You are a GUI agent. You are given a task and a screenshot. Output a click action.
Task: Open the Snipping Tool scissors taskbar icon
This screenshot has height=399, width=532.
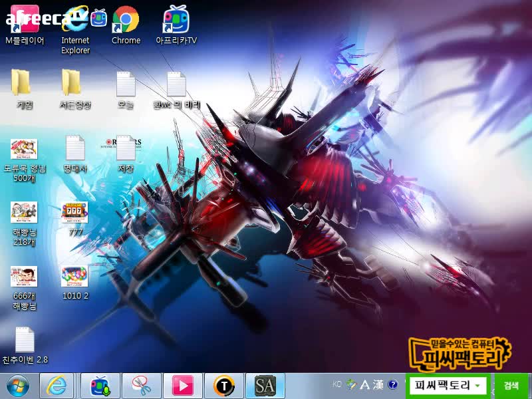141,385
